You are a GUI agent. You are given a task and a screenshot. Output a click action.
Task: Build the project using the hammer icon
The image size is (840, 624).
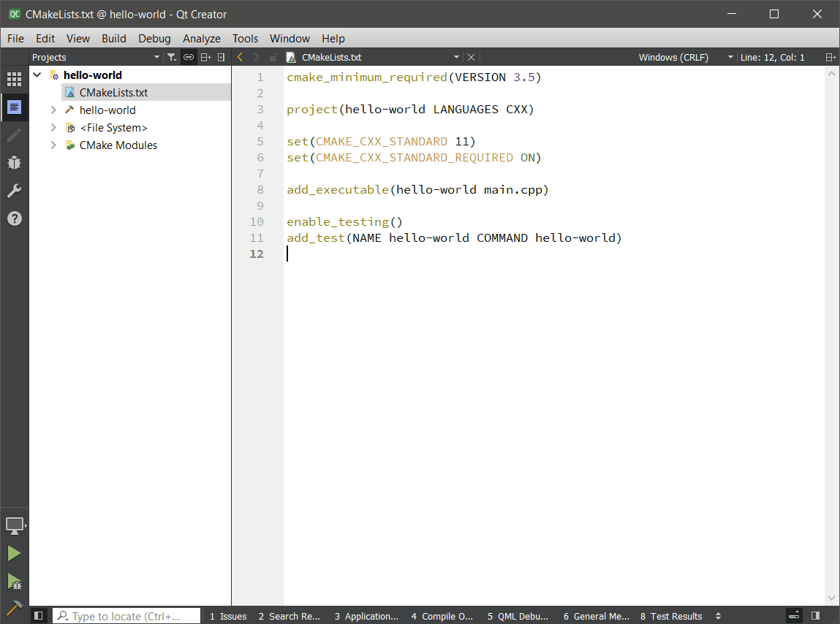pos(14,608)
